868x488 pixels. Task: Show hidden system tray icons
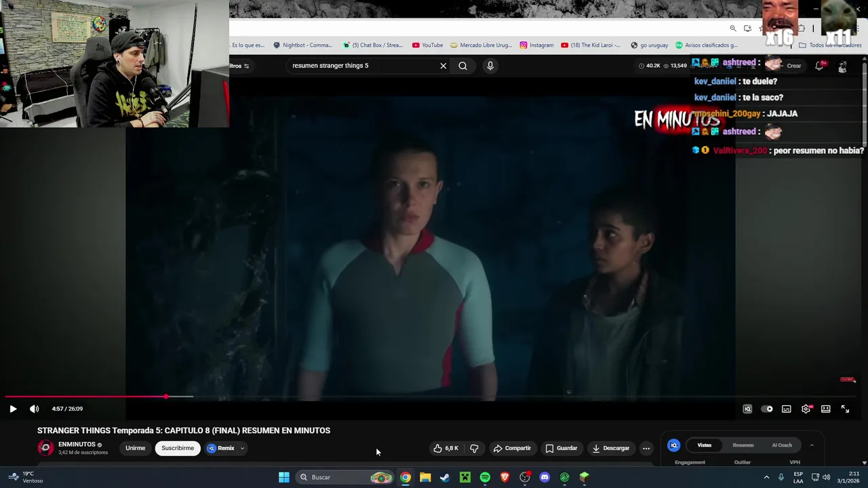pyautogui.click(x=766, y=477)
